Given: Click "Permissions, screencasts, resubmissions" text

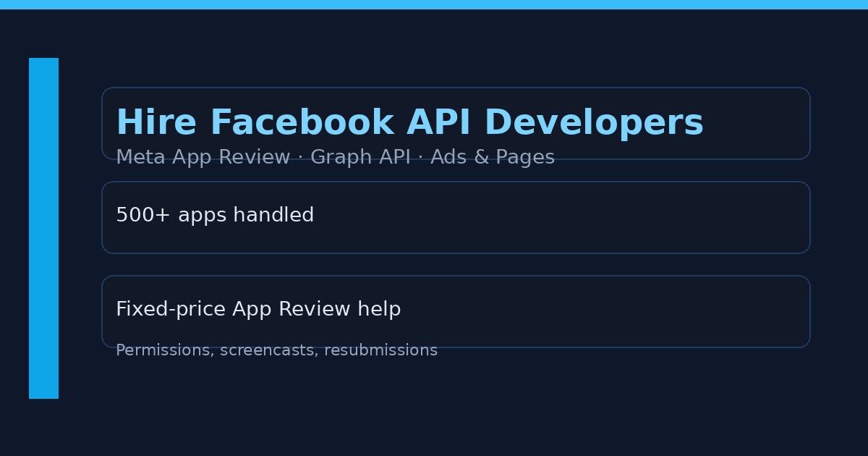Looking at the screenshot, I should [x=276, y=350].
